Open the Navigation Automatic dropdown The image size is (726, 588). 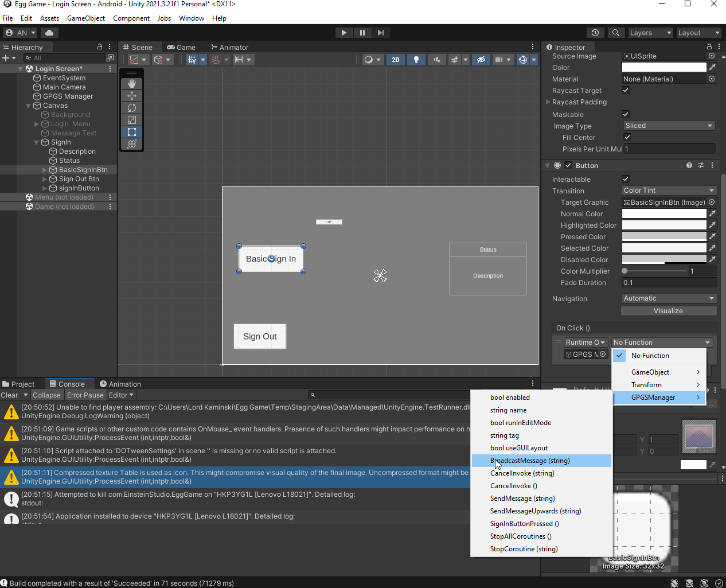coord(669,298)
